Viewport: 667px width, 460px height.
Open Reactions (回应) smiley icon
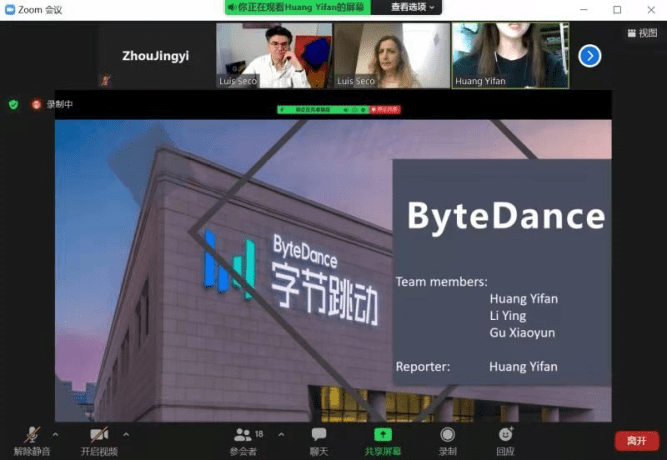point(505,435)
